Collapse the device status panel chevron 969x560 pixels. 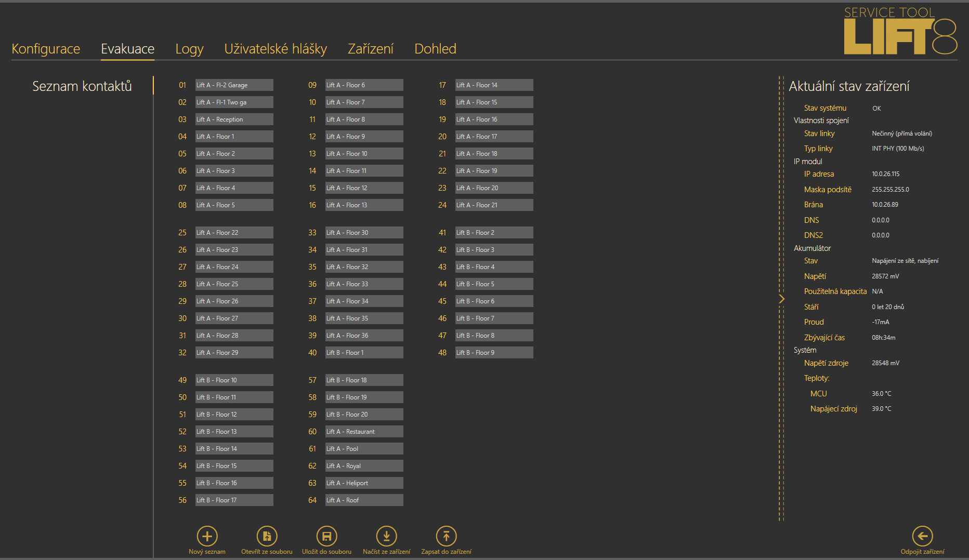(781, 299)
